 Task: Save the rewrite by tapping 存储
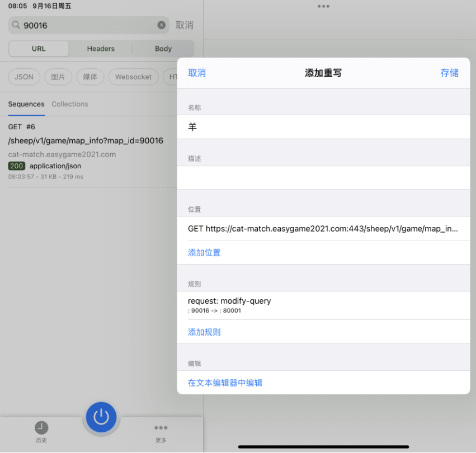pos(449,73)
